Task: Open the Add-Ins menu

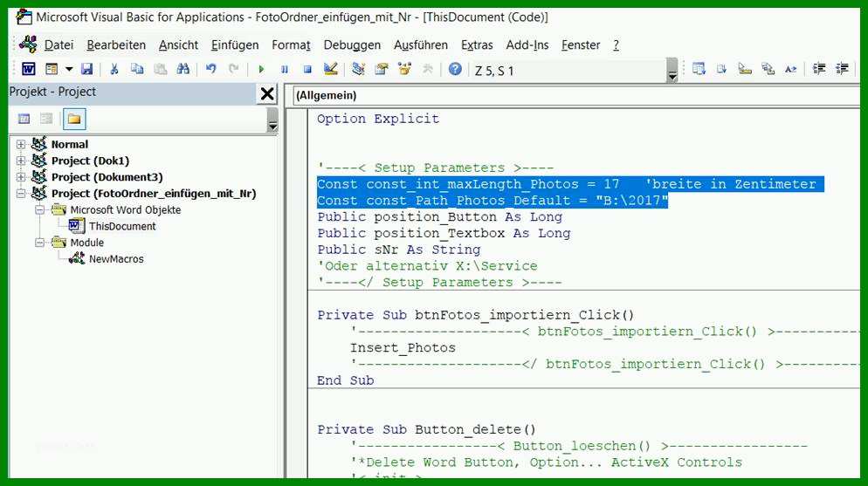Action: click(527, 44)
